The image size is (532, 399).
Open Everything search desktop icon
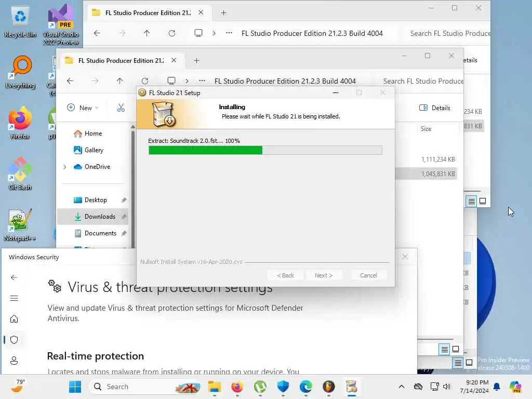point(20,72)
